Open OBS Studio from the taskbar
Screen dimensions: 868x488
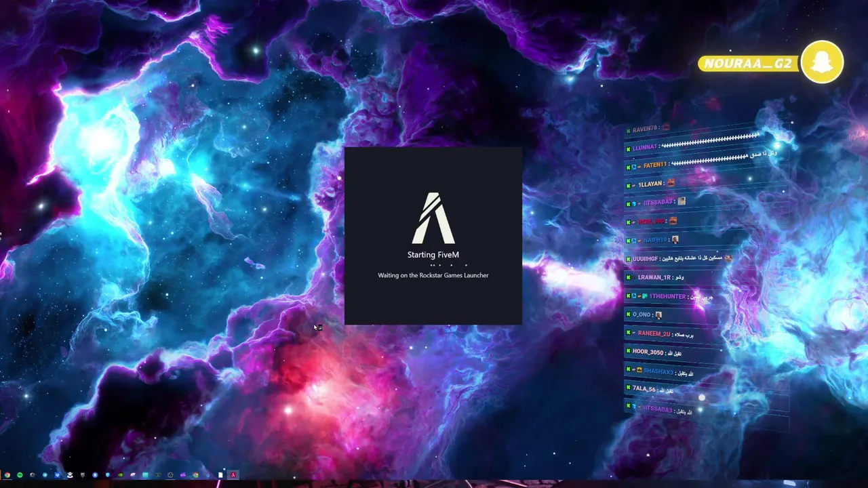click(x=170, y=475)
